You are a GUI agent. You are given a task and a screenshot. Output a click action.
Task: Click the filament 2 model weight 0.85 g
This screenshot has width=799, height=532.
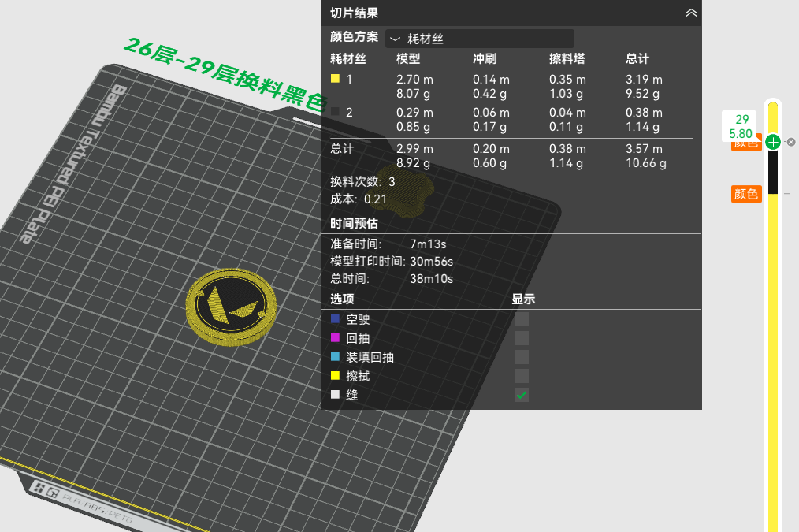click(x=413, y=127)
